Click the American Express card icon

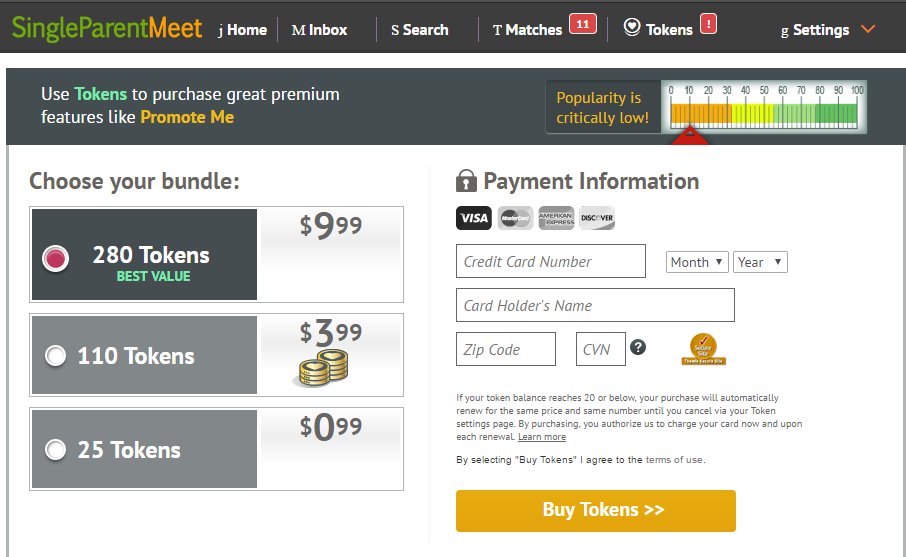pos(556,218)
